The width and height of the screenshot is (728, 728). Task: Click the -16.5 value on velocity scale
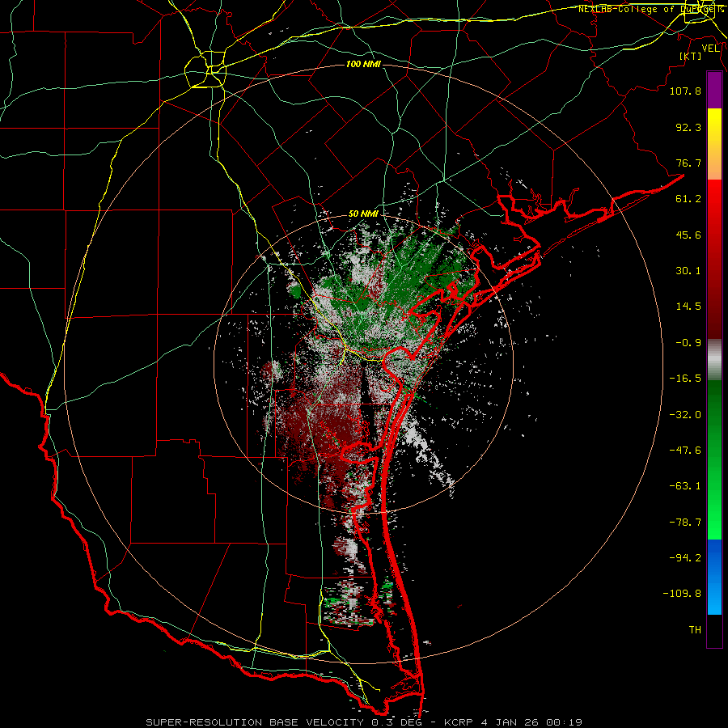point(685,379)
